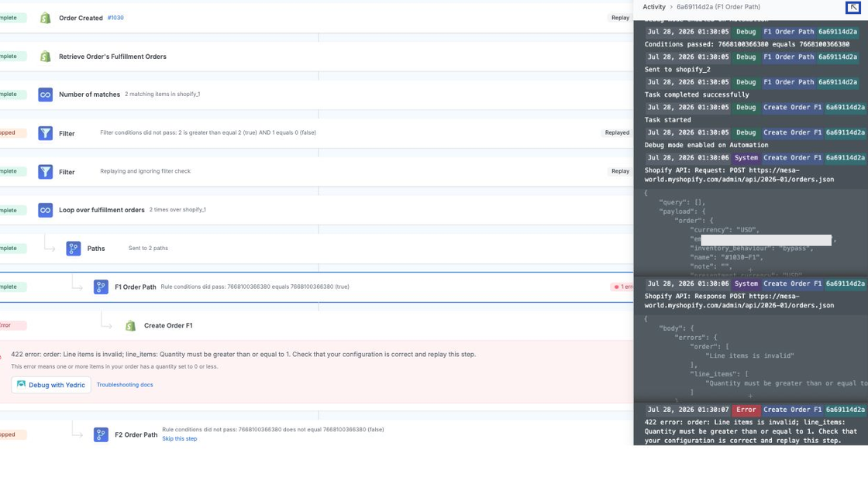The height and width of the screenshot is (484, 868).
Task: Replay the Order Created step
Action: (620, 18)
